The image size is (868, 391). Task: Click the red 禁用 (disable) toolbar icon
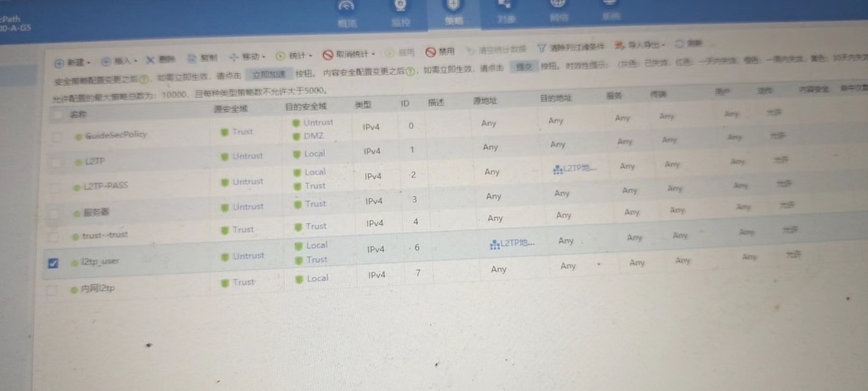pyautogui.click(x=430, y=52)
